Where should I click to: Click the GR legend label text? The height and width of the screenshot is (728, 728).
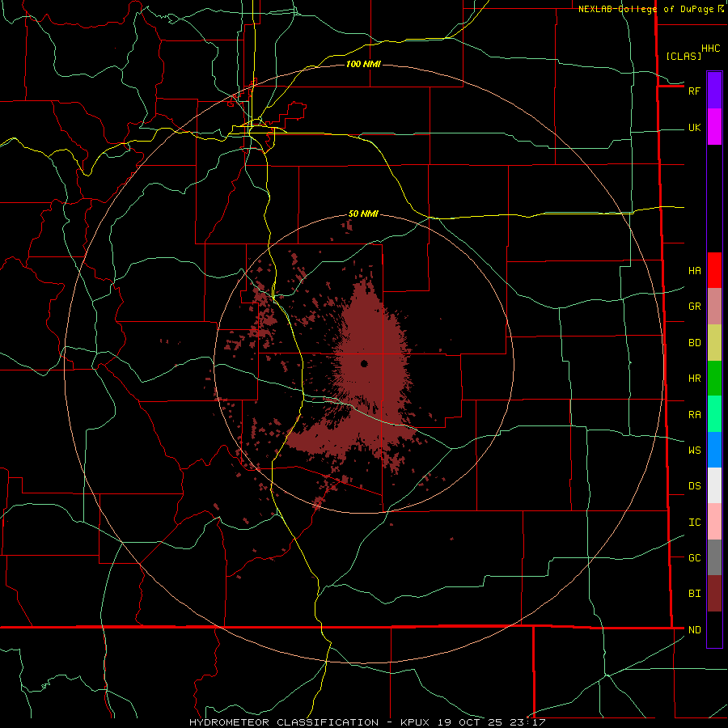pos(694,307)
